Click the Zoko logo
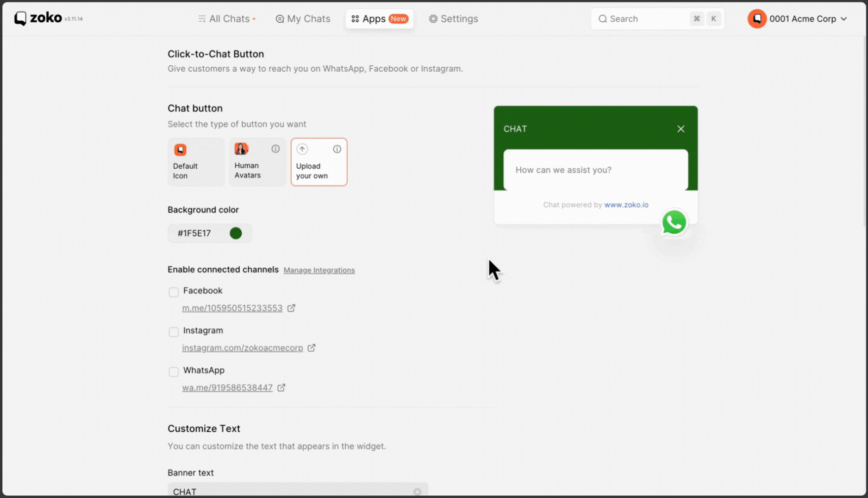868x498 pixels. pyautogui.click(x=38, y=18)
